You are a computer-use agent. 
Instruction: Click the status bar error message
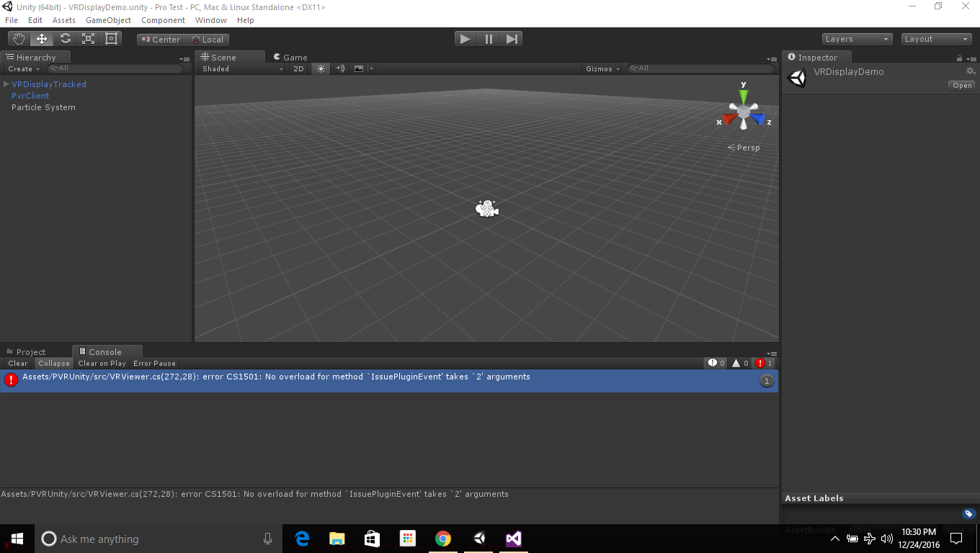click(255, 495)
